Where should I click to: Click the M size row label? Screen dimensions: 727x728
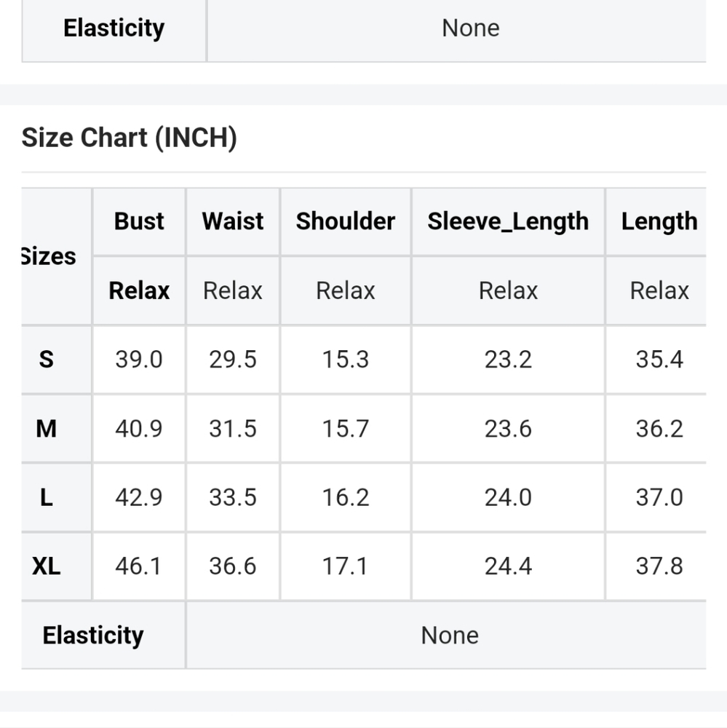(x=46, y=428)
